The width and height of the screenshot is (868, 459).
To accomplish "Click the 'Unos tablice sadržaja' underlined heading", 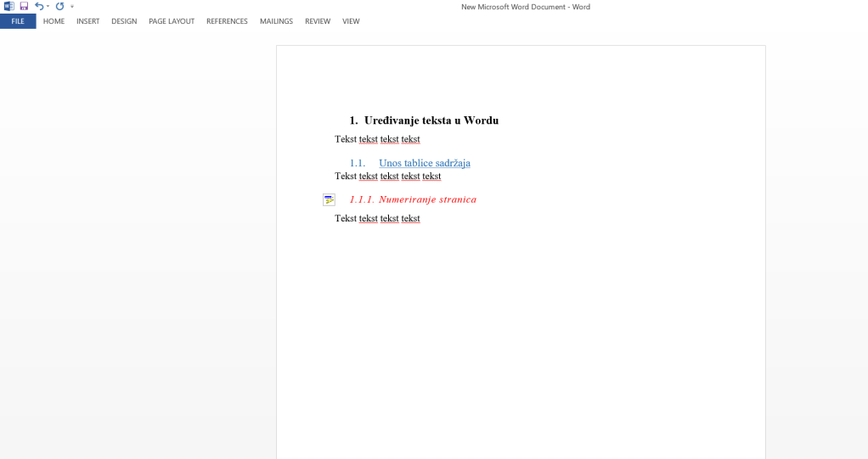I will [424, 163].
